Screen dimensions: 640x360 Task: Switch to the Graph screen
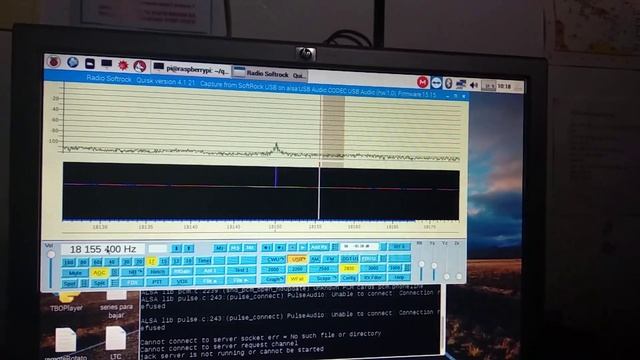(x=273, y=279)
